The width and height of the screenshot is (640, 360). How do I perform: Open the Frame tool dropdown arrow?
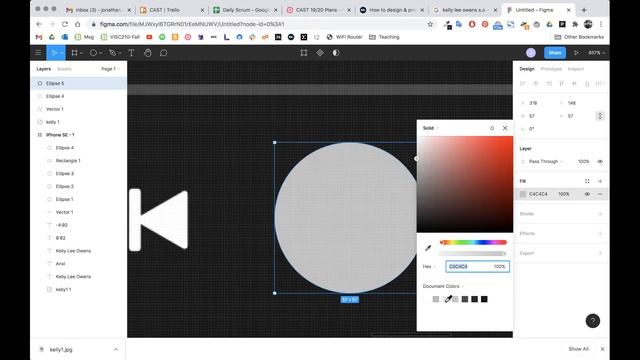coord(82,53)
